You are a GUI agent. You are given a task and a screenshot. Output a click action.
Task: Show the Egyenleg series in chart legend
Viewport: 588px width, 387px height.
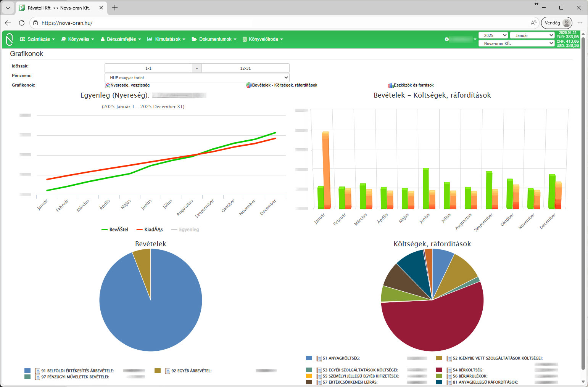tap(185, 230)
